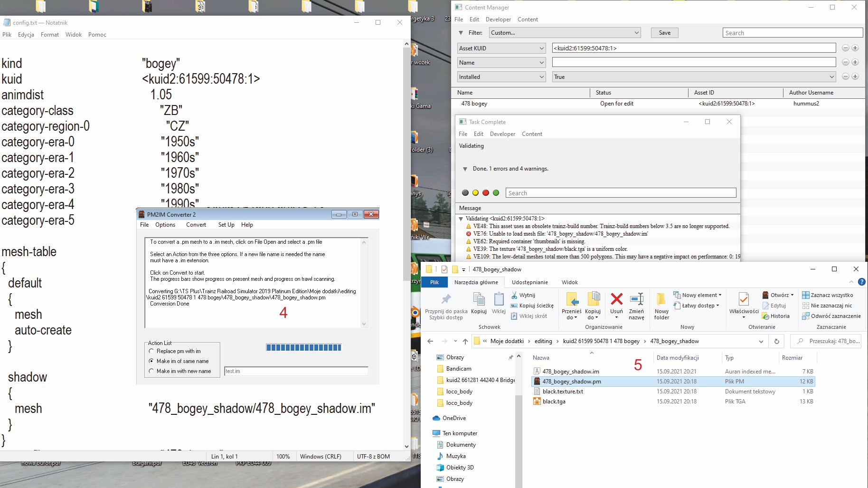This screenshot has height=488, width=868.
Task: Click the red error filter circle
Action: (x=486, y=193)
